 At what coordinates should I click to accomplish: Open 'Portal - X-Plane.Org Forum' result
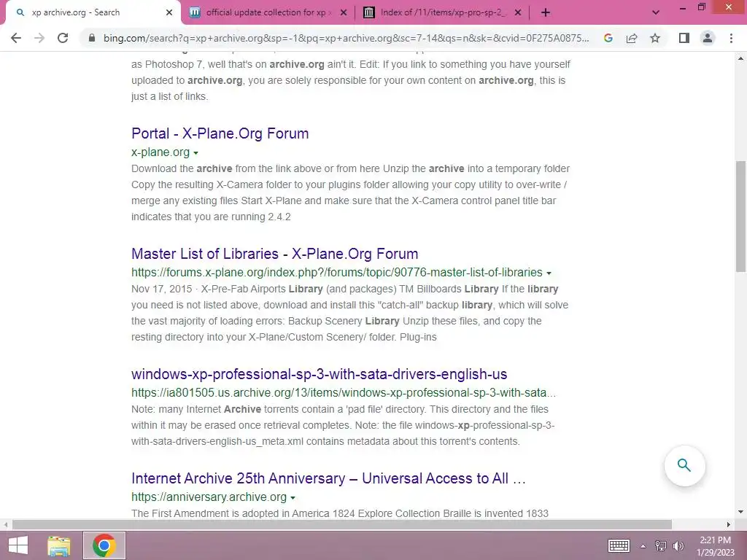[220, 133]
